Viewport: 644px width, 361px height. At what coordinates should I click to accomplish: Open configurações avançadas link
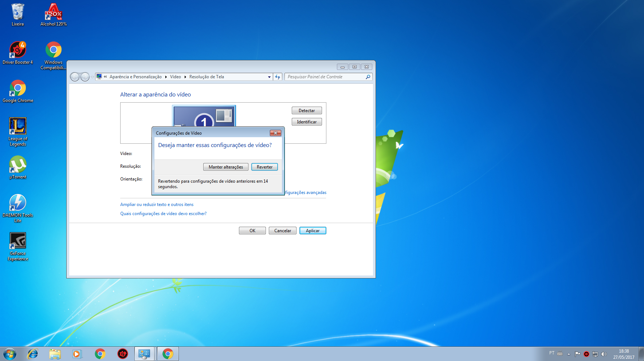(306, 193)
